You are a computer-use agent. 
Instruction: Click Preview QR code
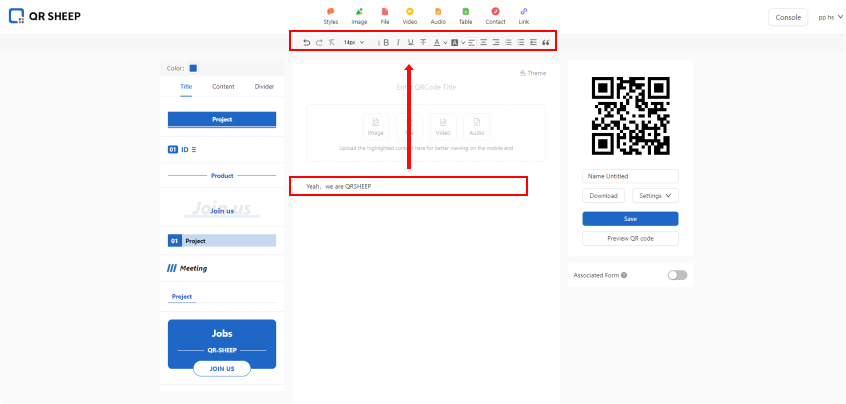(630, 238)
